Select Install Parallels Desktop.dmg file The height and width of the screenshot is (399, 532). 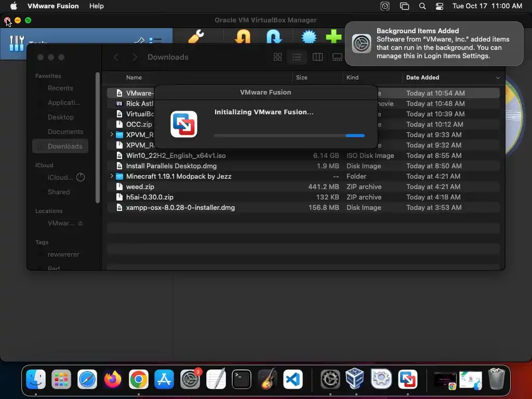[303, 166]
